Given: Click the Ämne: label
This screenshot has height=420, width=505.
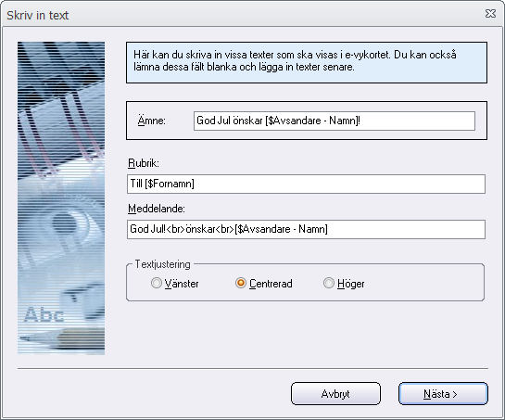Looking at the screenshot, I should pos(151,121).
